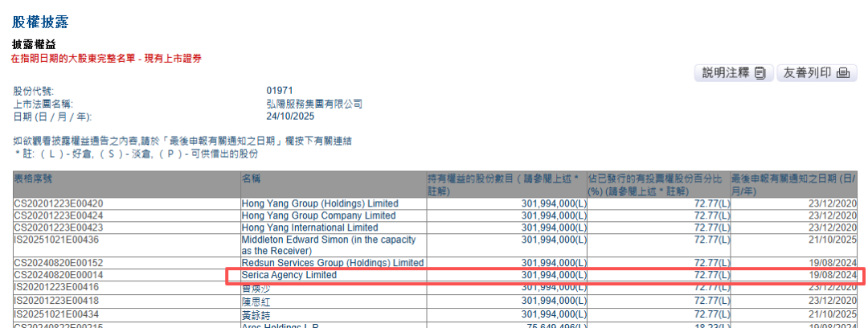The image size is (868, 328).
Task: Open Hong Yang International Limited link
Action: click(309, 228)
